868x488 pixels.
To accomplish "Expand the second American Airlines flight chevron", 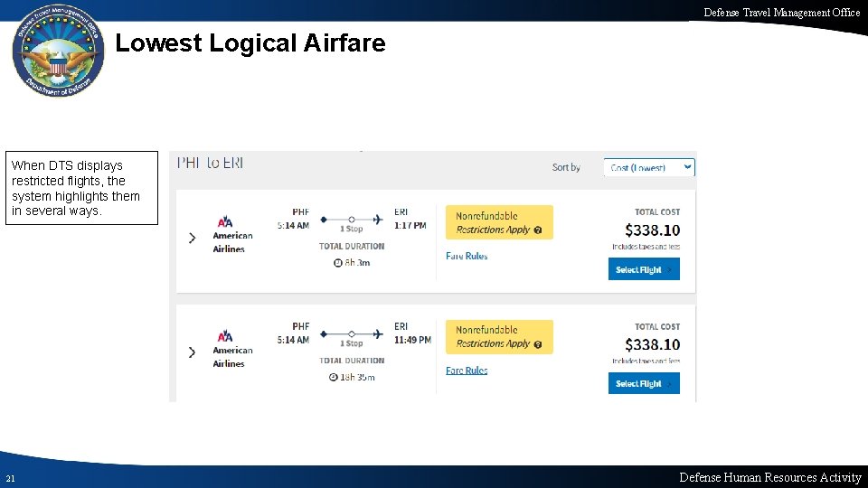I will pos(192,352).
